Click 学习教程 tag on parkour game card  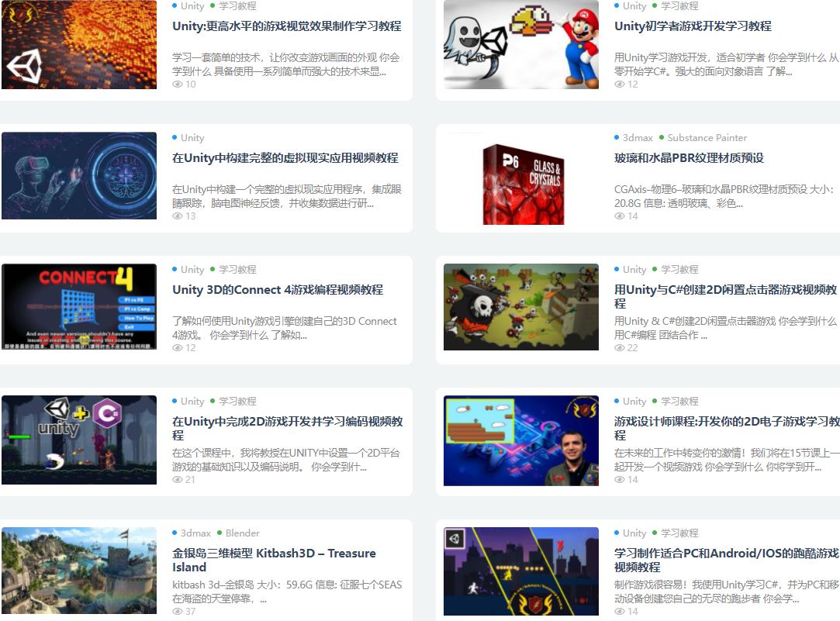click(679, 533)
